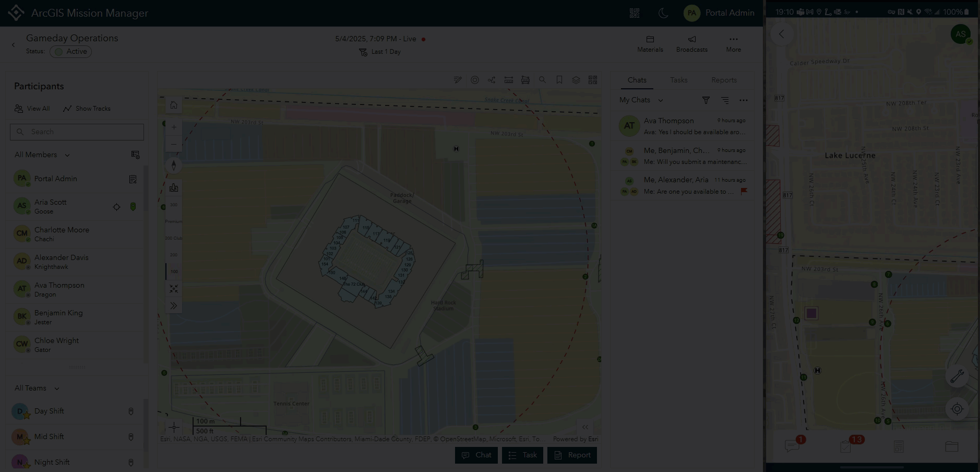
Task: Select the Premium floor level
Action: tap(174, 221)
